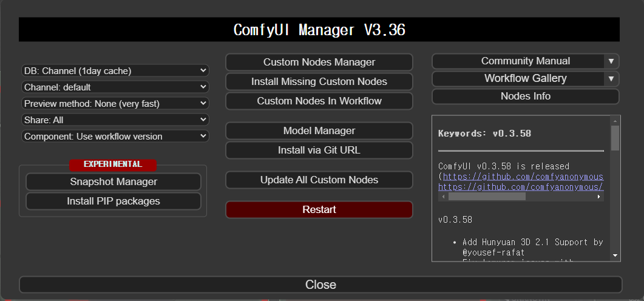This screenshot has width=644, height=301.
Task: Open the Model Manager
Action: [319, 130]
